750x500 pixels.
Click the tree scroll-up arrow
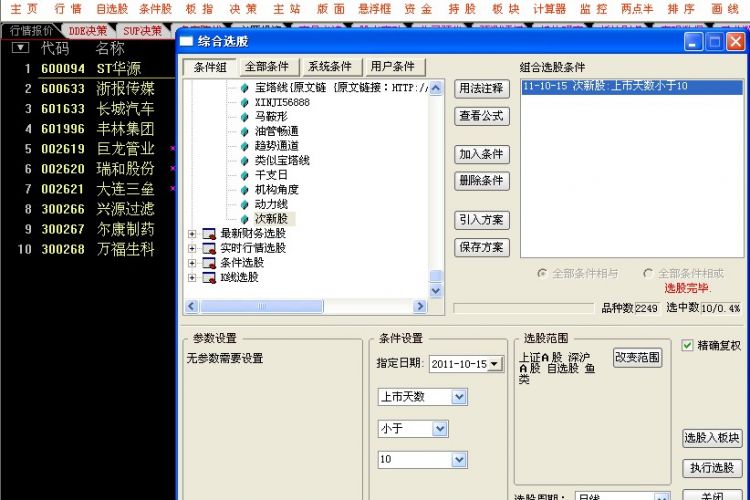pos(436,88)
